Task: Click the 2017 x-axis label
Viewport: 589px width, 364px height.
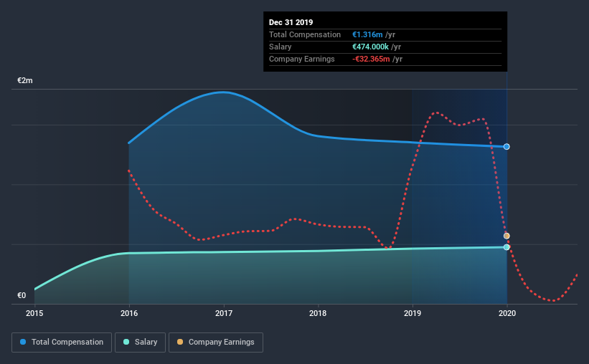Action: click(x=224, y=313)
